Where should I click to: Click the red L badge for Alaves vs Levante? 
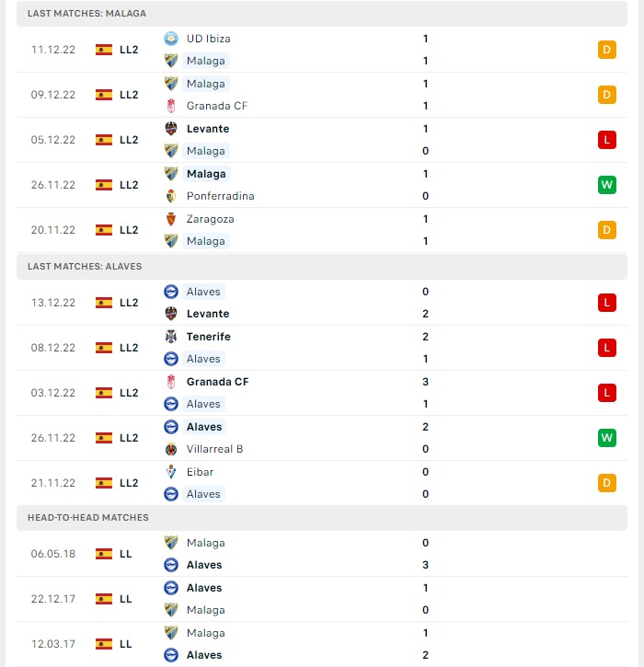[x=606, y=303]
